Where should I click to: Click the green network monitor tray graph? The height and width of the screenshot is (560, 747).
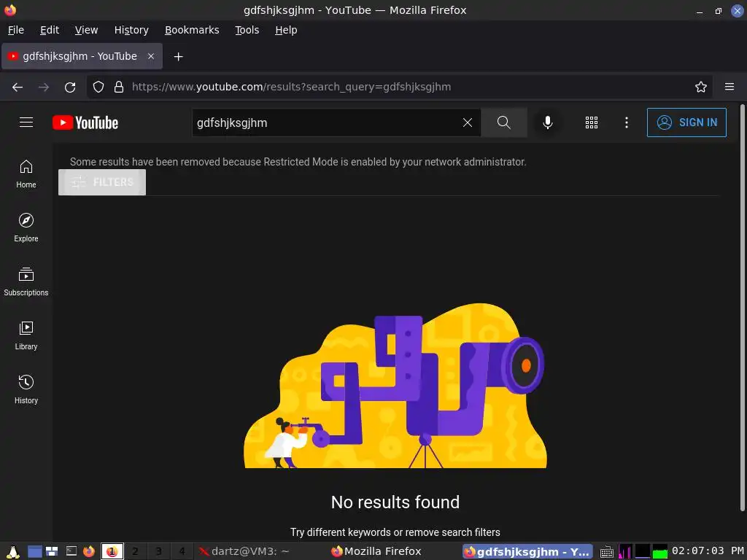point(659,551)
